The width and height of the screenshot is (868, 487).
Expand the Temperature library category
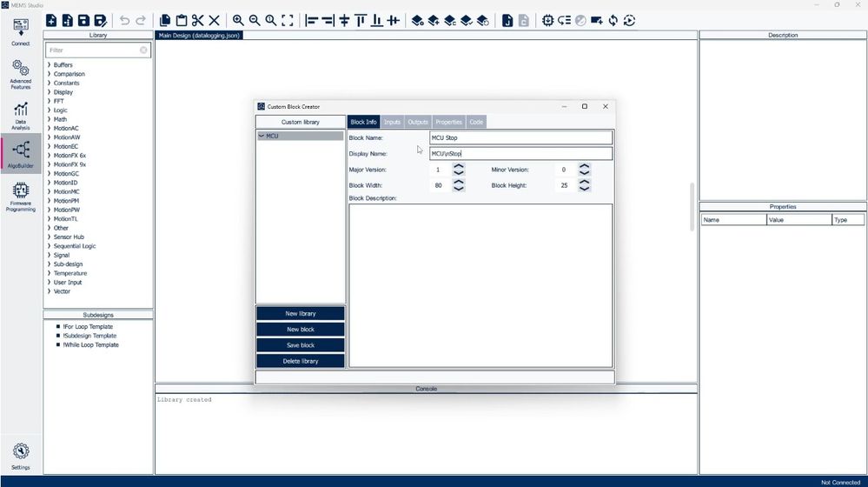click(49, 273)
